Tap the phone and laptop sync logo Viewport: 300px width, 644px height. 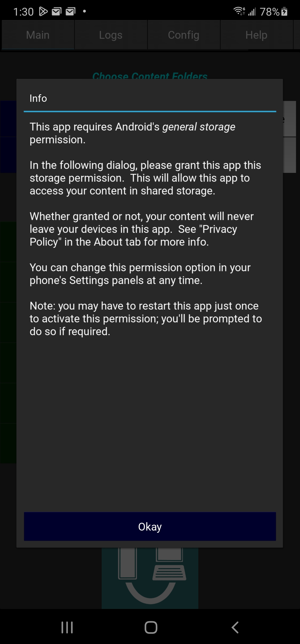(150, 577)
